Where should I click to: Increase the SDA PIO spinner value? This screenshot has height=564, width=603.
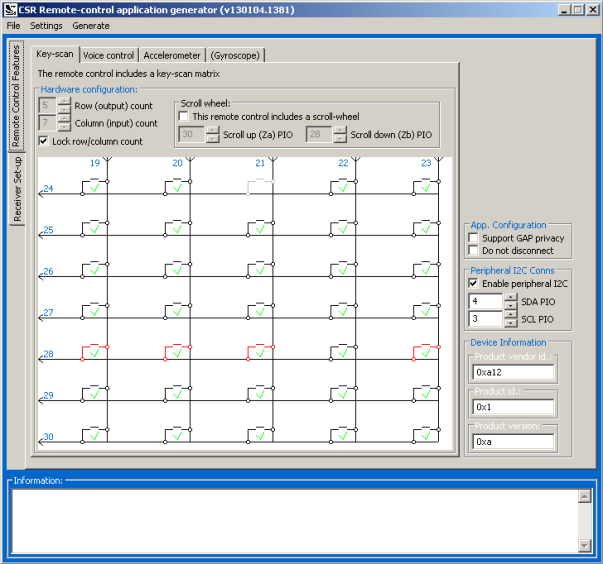pyautogui.click(x=510, y=297)
